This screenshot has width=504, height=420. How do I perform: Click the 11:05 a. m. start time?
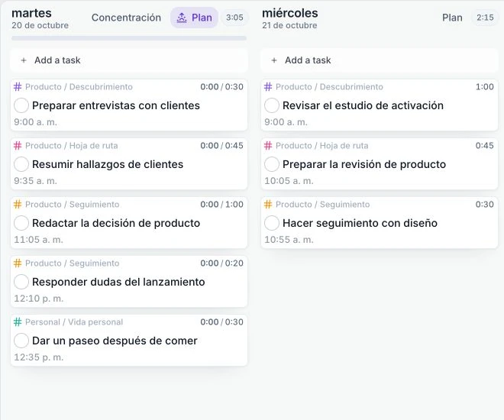pyautogui.click(x=38, y=240)
